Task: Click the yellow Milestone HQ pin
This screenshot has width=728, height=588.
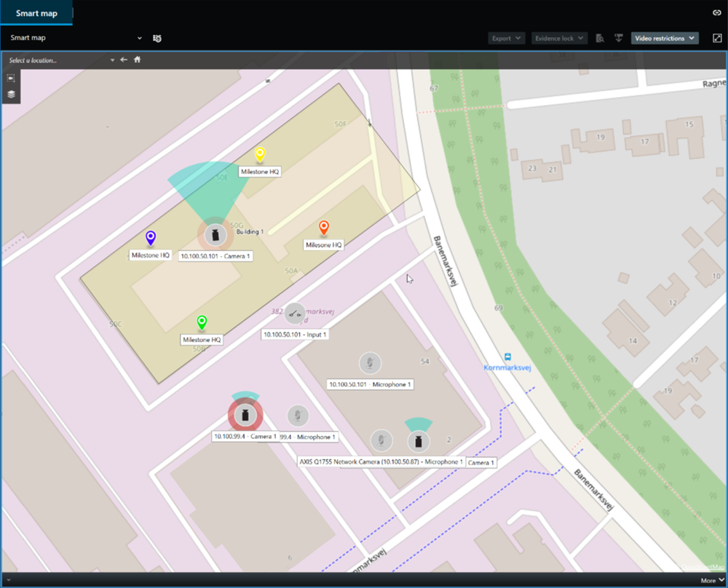Action: [259, 154]
